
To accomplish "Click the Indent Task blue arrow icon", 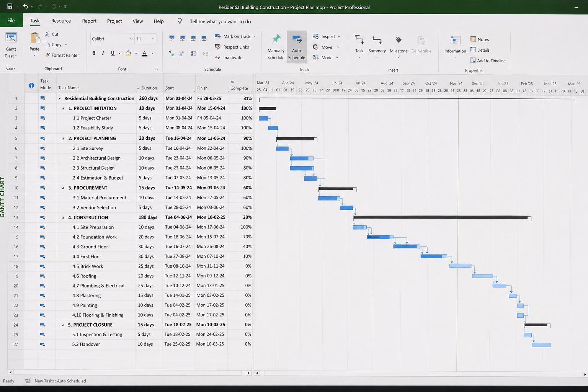I will 181,54.
